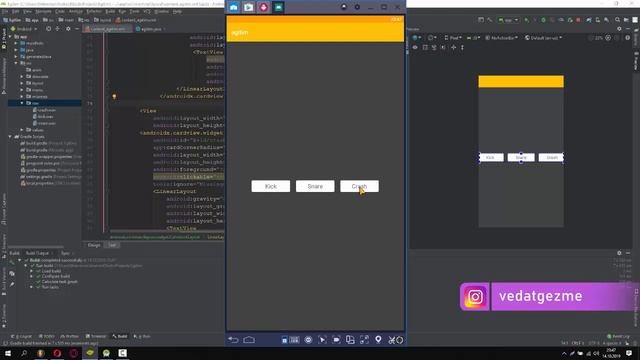The image size is (640, 360).
Task: Open the File menu in Android Studio
Action: pos(5,11)
